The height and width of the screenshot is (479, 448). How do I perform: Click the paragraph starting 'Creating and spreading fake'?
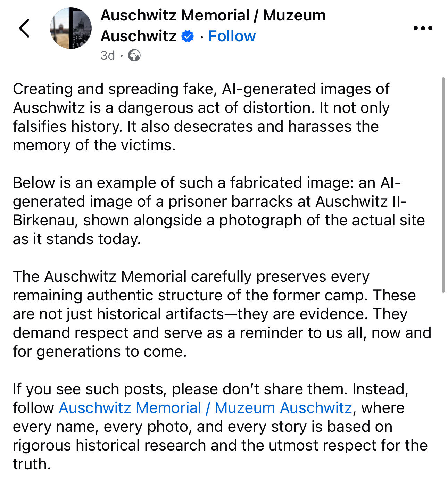pyautogui.click(x=201, y=117)
